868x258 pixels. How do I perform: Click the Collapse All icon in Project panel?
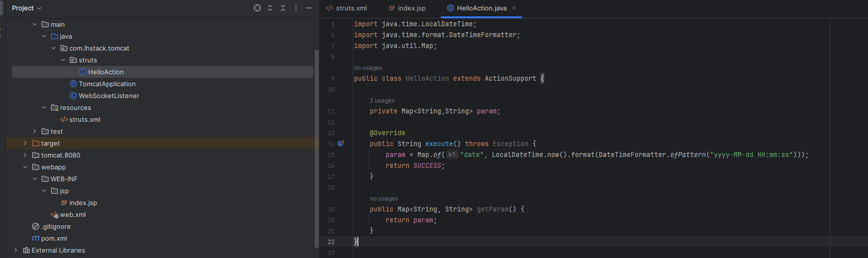[283, 8]
